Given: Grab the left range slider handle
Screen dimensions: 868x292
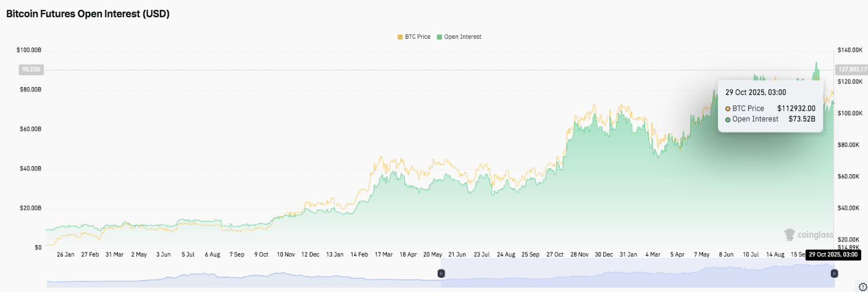Looking at the screenshot, I should 441,273.
